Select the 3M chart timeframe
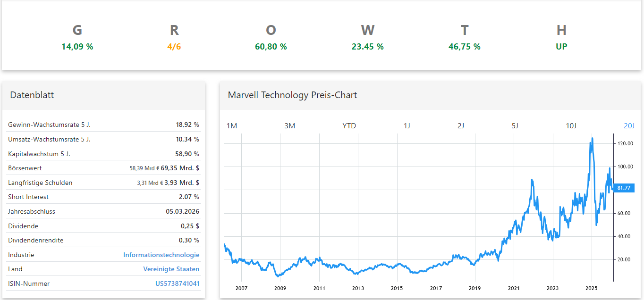The width and height of the screenshot is (644, 300). click(290, 125)
